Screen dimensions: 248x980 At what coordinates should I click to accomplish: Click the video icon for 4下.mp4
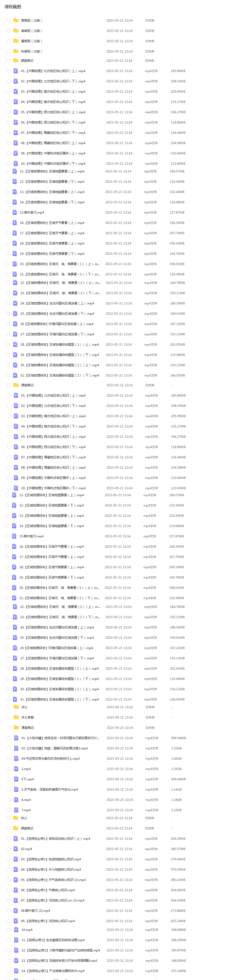coord(16,779)
